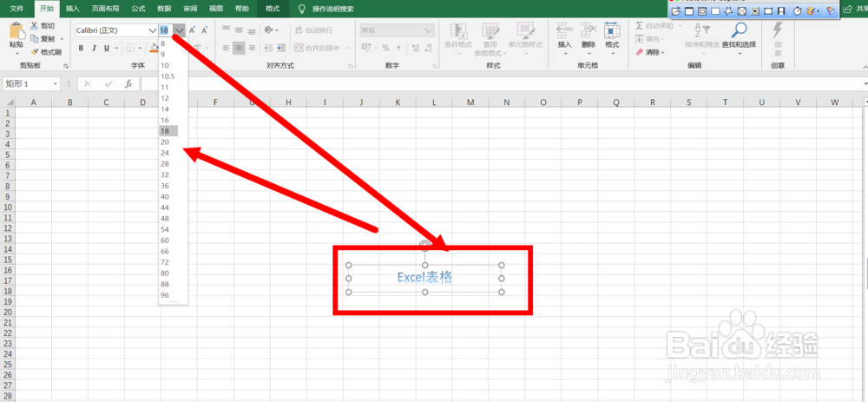Switch to the 插入 tab

(73, 9)
